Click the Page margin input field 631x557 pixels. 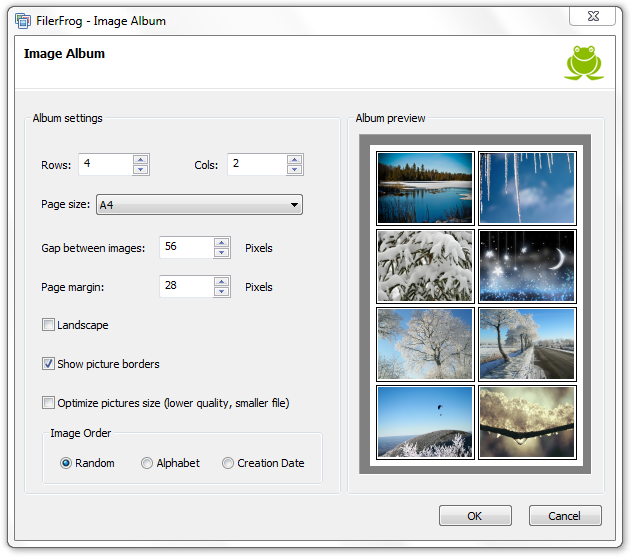(187, 286)
